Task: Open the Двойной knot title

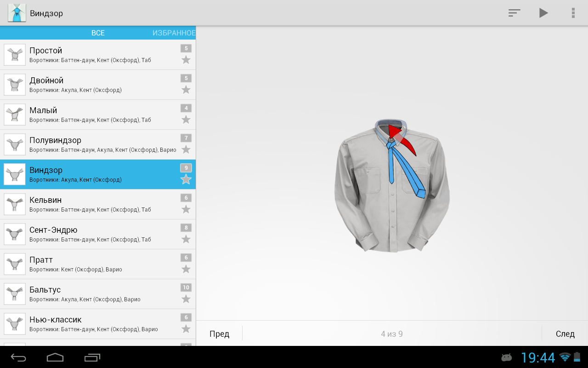Action: [x=46, y=80]
